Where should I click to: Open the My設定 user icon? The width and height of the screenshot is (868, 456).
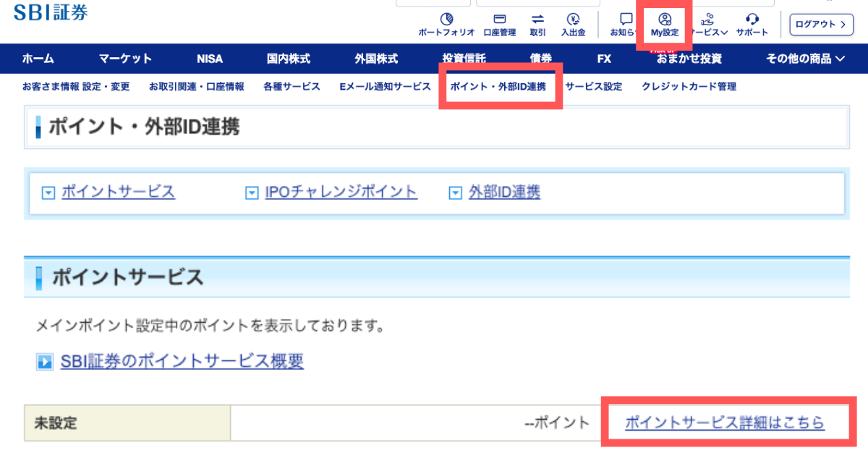(x=665, y=20)
